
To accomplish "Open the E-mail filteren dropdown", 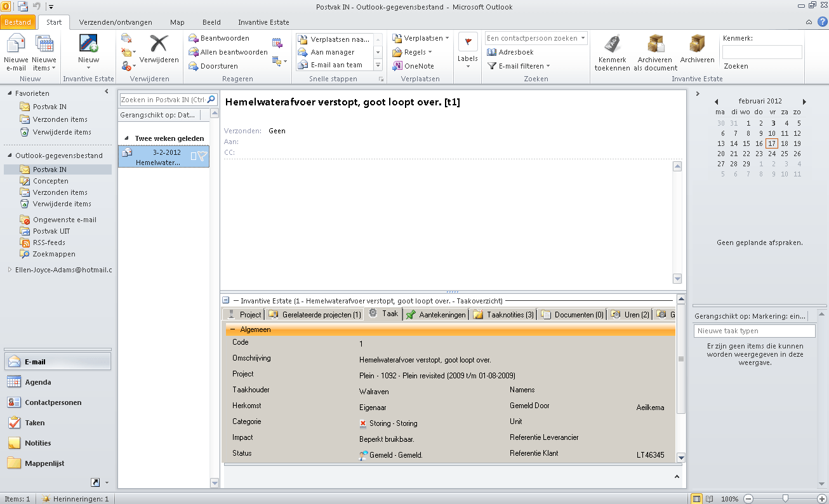I will [519, 66].
